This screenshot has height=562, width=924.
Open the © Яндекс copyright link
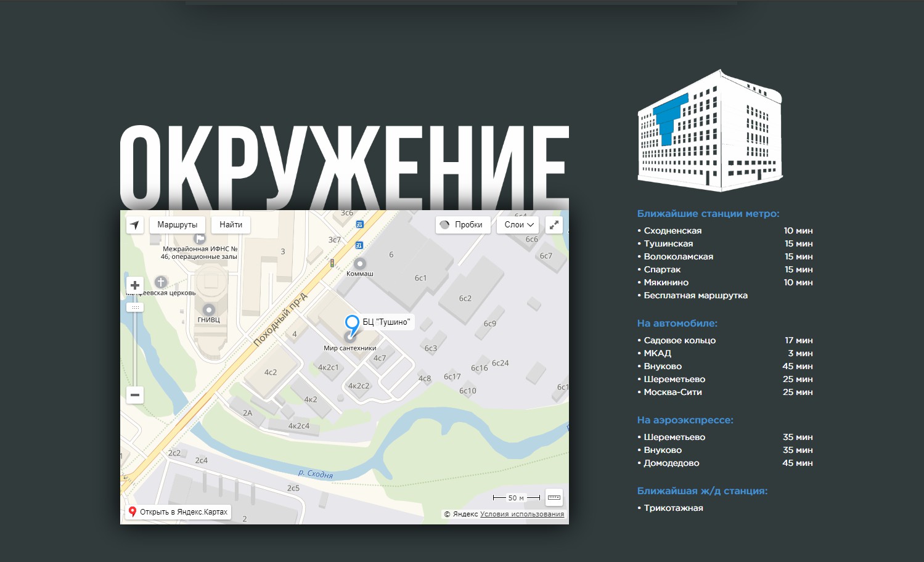[462, 513]
